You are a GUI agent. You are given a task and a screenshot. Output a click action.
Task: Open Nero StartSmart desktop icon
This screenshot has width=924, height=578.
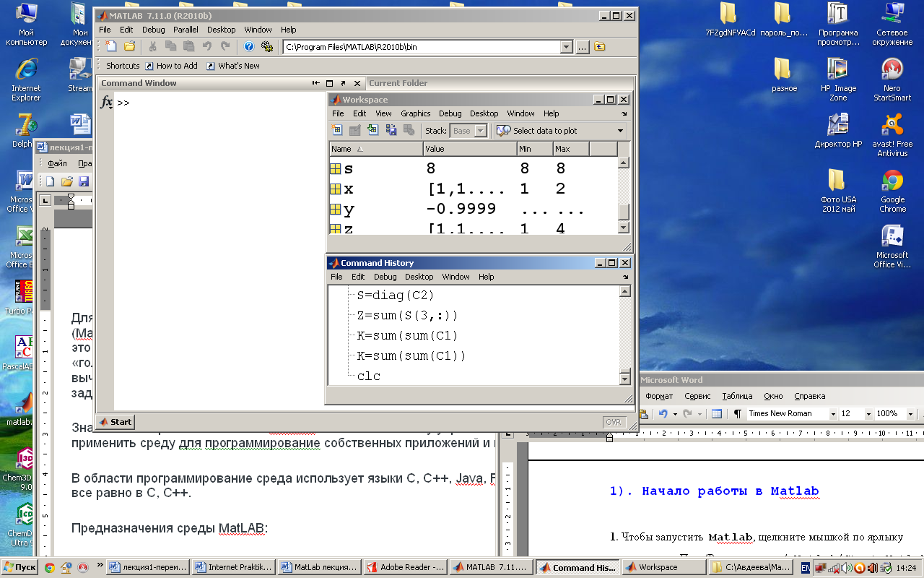click(892, 79)
